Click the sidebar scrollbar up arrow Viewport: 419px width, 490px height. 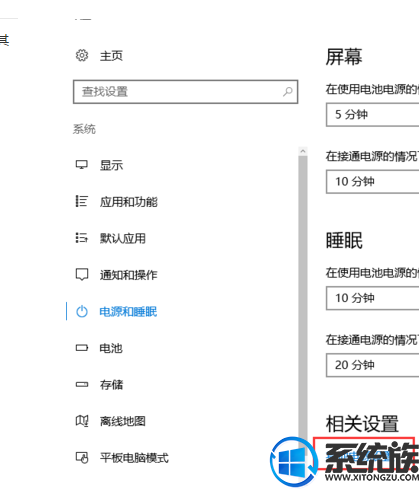point(303,151)
